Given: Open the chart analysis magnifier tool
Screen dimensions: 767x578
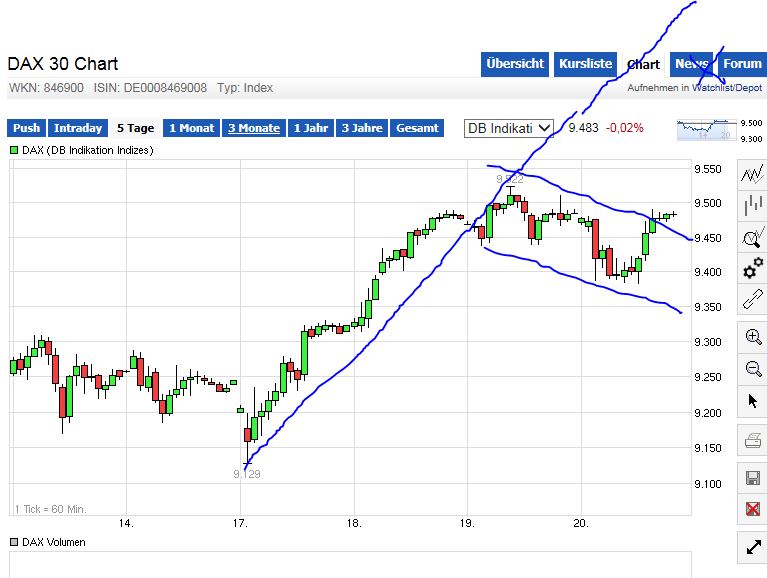Looking at the screenshot, I should pyautogui.click(x=752, y=238).
